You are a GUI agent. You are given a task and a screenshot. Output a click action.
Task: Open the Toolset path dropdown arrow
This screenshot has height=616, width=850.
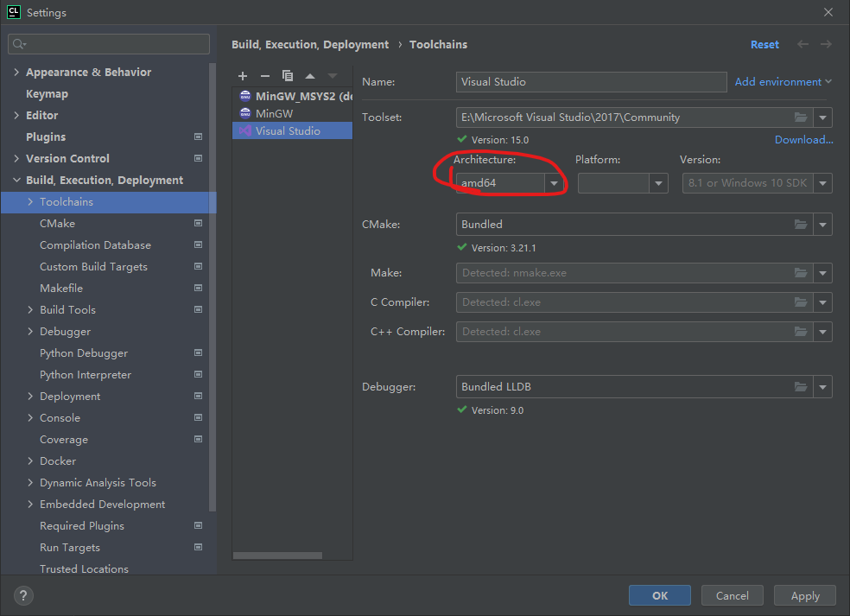[x=823, y=117]
